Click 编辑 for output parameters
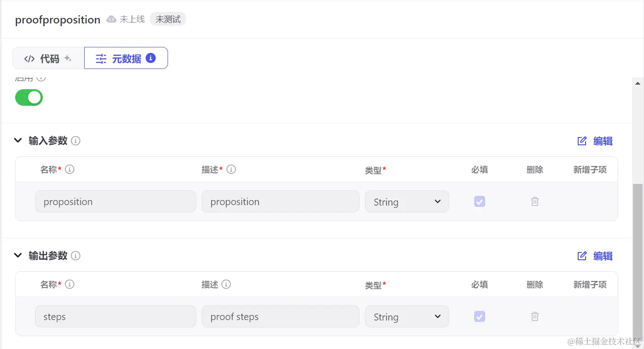Screen dimensions: 644x349 (x=595, y=256)
